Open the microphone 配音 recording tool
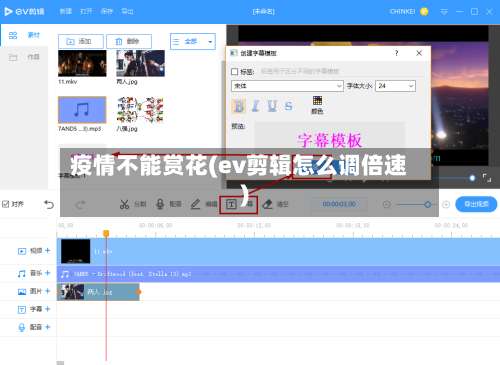This screenshot has height=365, width=500. coord(169,204)
